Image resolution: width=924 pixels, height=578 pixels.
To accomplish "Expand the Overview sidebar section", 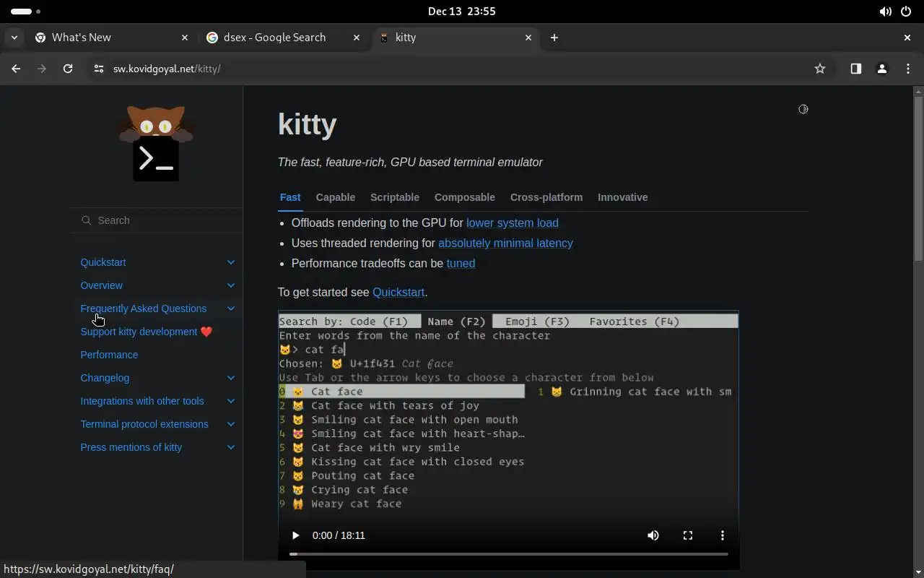I will (231, 285).
